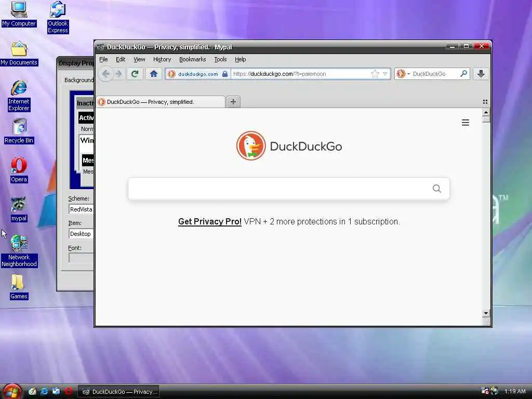Open the browser home page button
532x399 pixels.
[x=154, y=74]
